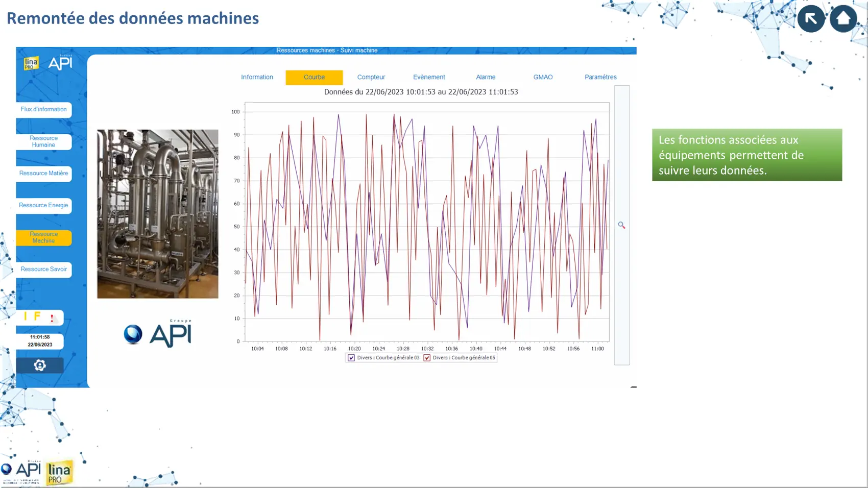The image size is (868, 488).
Task: Uncheck the Courbe générale 03 checkbox
Action: pos(351,358)
